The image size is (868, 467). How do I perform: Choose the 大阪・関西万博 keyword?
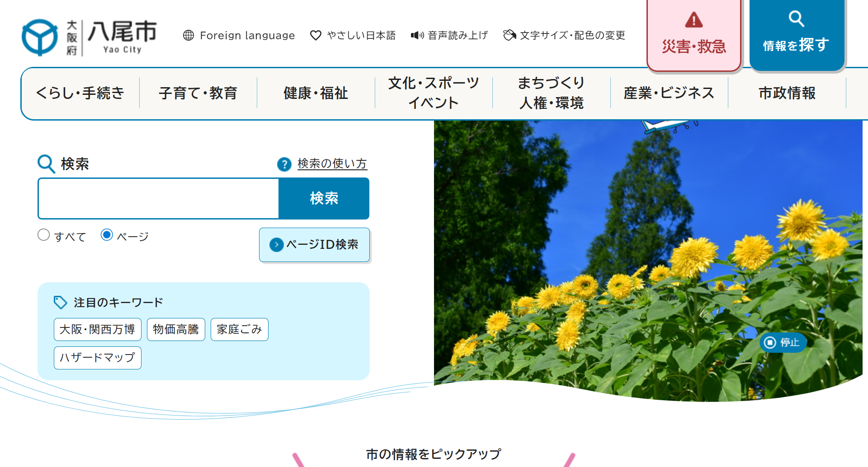98,329
